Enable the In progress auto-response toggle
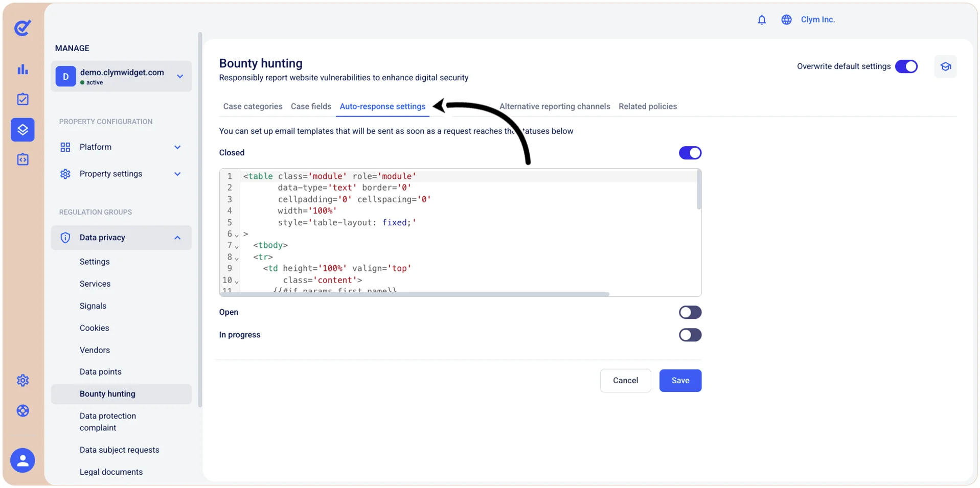 (690, 335)
